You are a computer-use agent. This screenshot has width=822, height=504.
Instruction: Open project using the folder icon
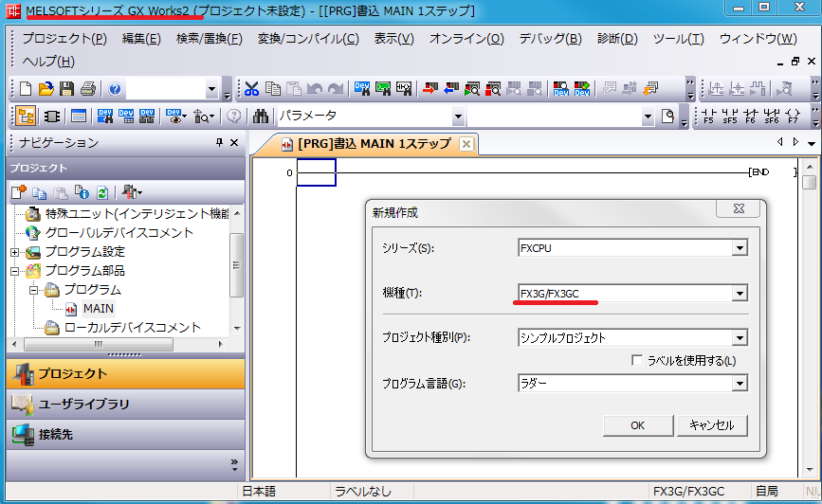pyautogui.click(x=46, y=88)
